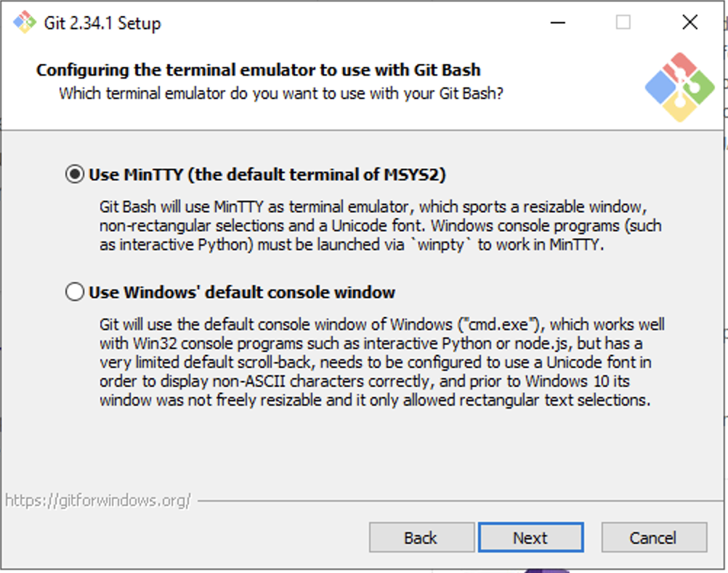Cancel the Git installation

coord(653,537)
